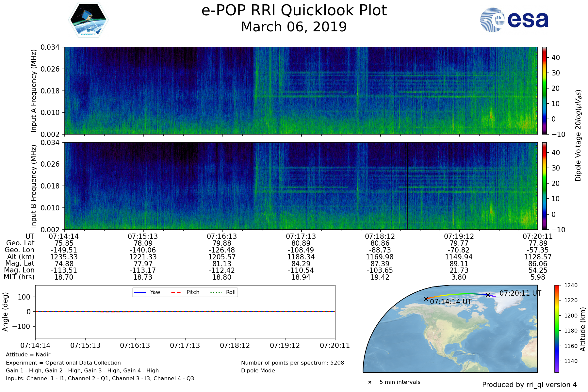Select the Pitch red dashed legend entry
Image resolution: width=588 pixels, height=392 pixels.
pos(185,292)
